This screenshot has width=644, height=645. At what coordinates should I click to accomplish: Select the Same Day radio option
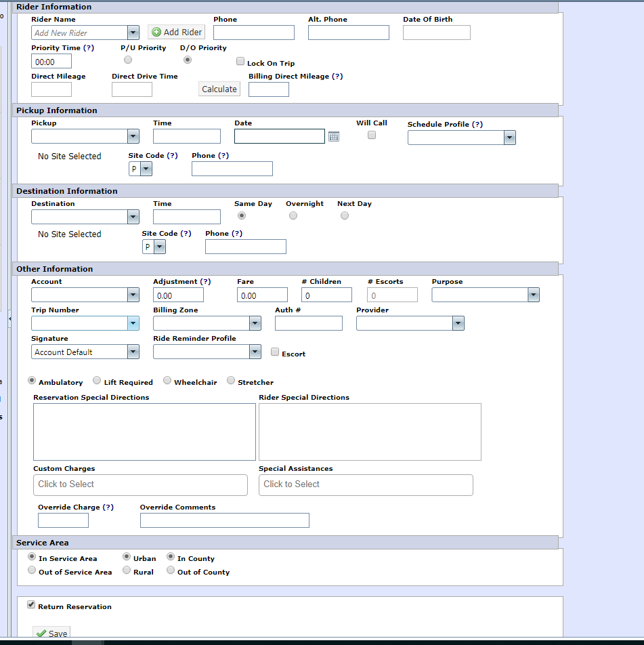(242, 215)
